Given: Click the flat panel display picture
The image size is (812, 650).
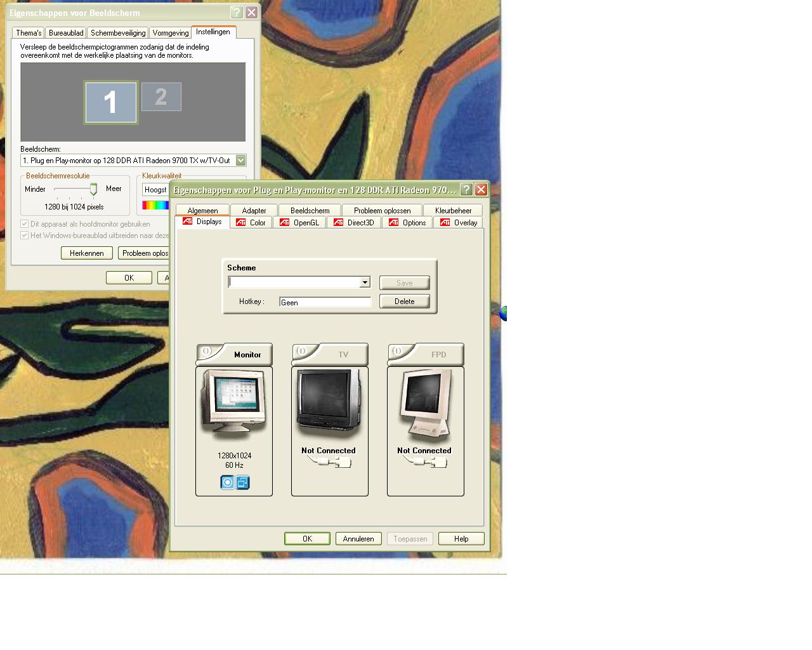Looking at the screenshot, I should (425, 406).
